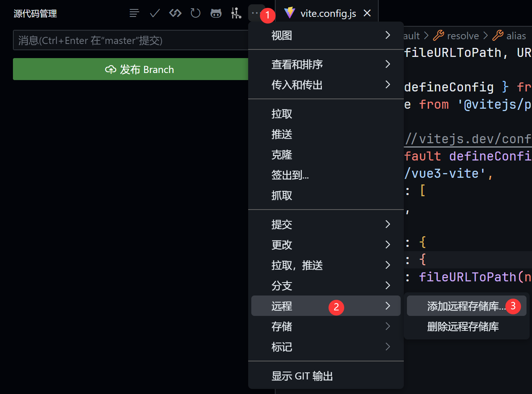Close the vite.config.js tab
The height and width of the screenshot is (394, 532).
point(367,13)
